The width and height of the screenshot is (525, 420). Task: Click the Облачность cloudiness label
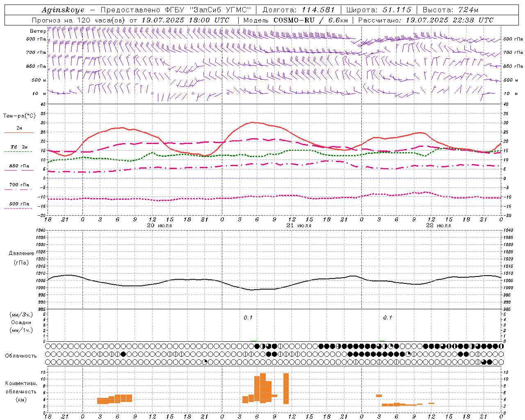pos(21,356)
